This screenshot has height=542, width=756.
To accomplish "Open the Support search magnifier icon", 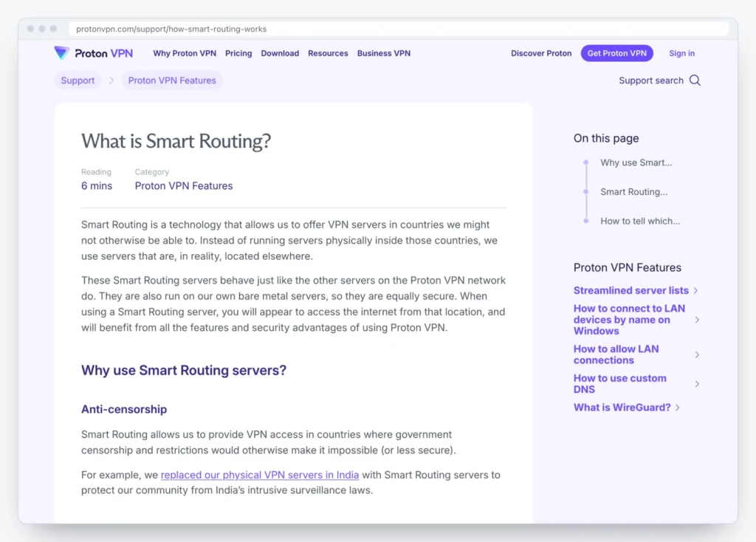I will click(695, 80).
